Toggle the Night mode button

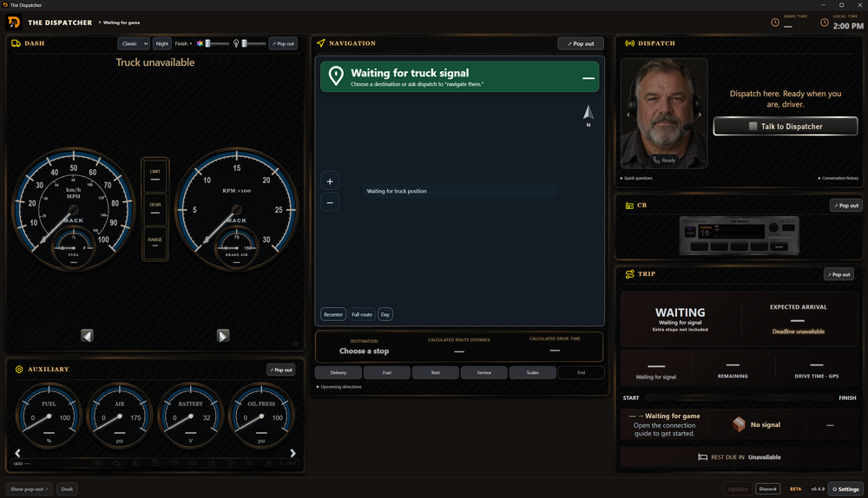(161, 43)
